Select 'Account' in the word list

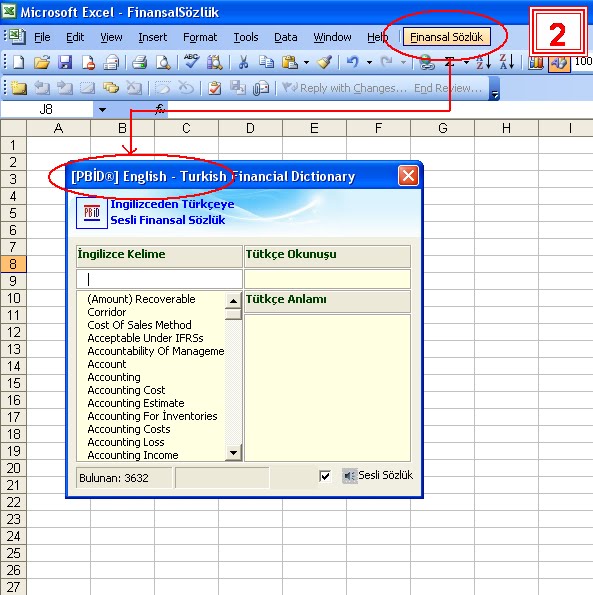pos(107,364)
